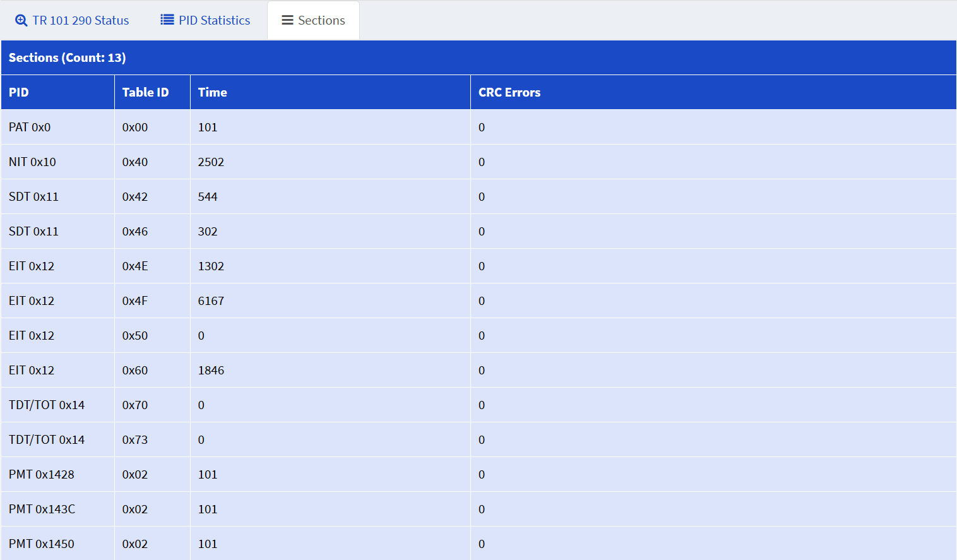Click Table ID 0x50 cell

click(152, 335)
